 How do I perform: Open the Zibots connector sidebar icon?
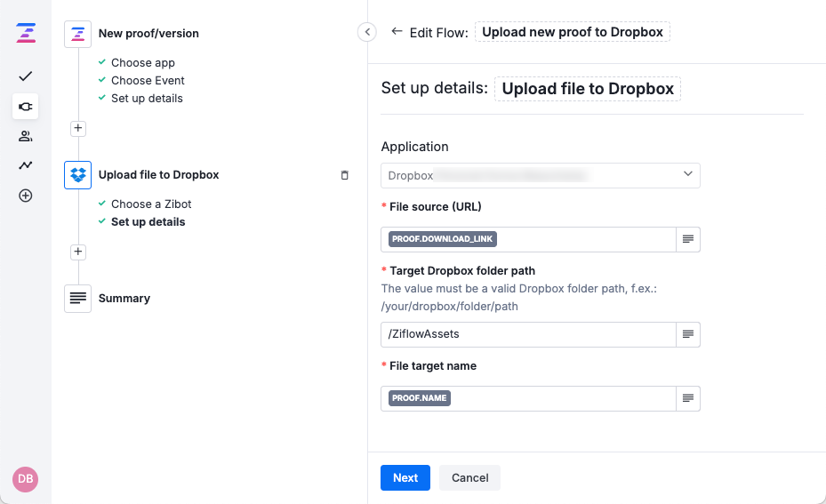[25, 107]
